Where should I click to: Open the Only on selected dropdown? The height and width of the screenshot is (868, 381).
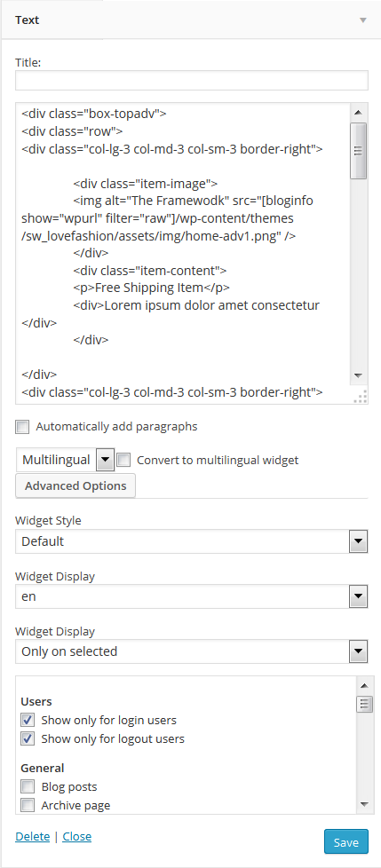(x=192, y=651)
